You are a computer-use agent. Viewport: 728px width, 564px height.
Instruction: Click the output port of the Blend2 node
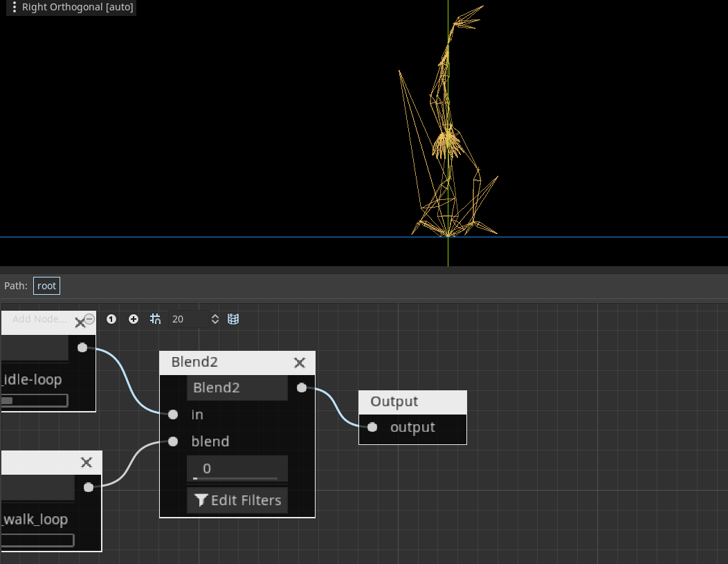(302, 388)
